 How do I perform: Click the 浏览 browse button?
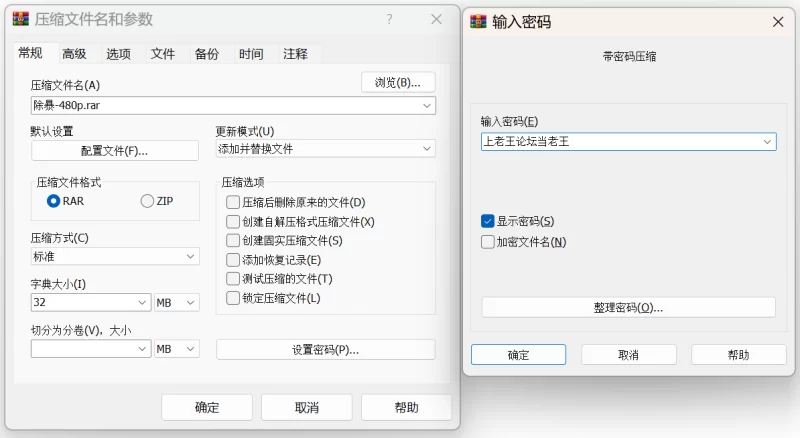(397, 82)
